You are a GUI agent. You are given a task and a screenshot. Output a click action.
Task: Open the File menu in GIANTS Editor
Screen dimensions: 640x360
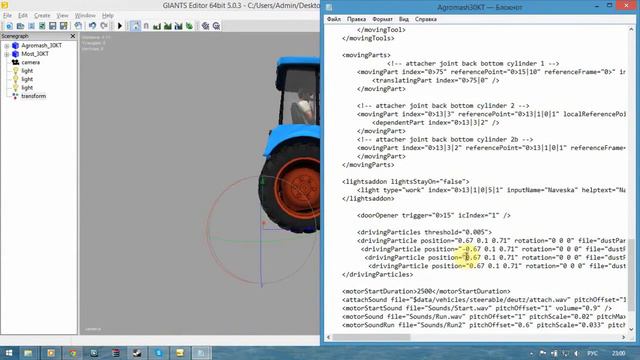(7, 16)
